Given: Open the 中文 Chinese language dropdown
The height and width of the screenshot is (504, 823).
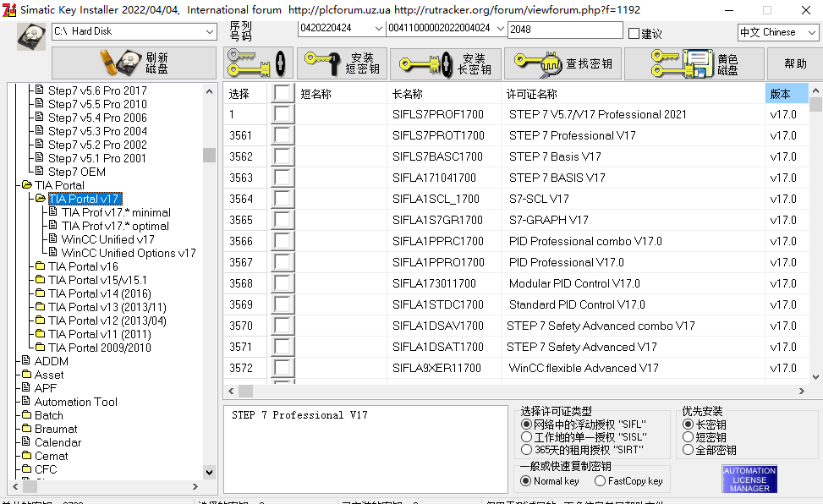Looking at the screenshot, I should [809, 32].
